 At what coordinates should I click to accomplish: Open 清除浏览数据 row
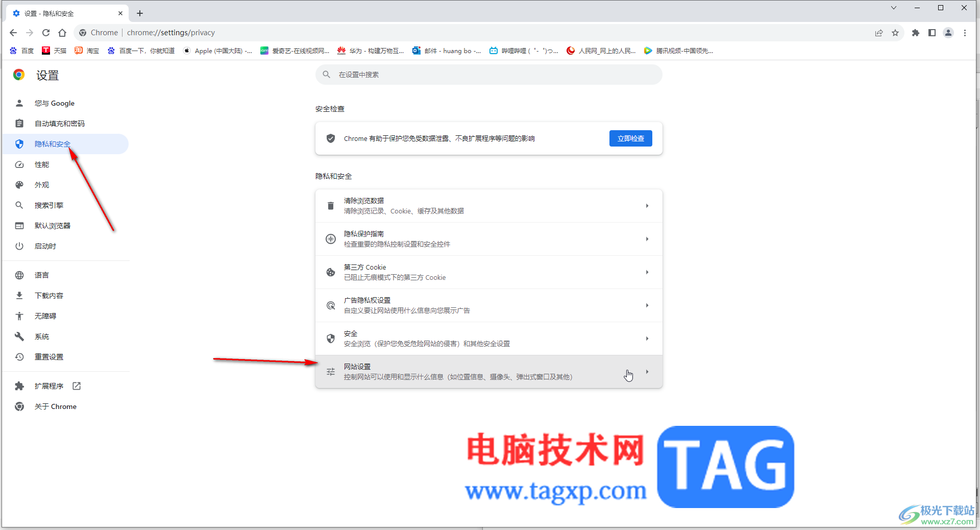488,206
